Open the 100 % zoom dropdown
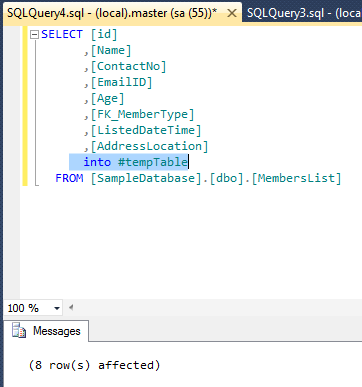This screenshot has height=387, width=362. 57,308
